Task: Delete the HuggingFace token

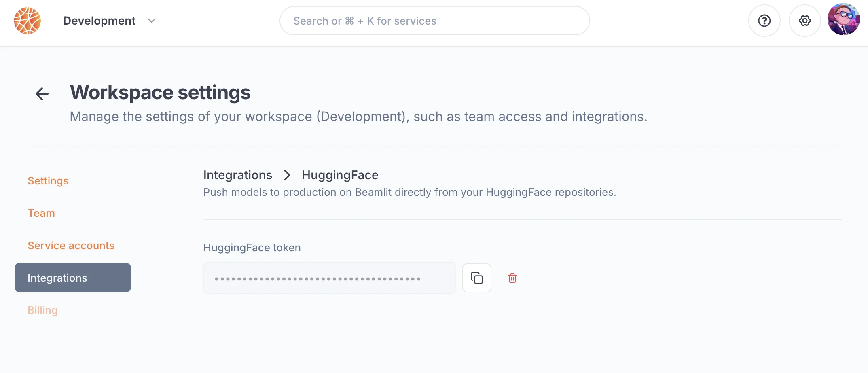Action: pyautogui.click(x=512, y=278)
